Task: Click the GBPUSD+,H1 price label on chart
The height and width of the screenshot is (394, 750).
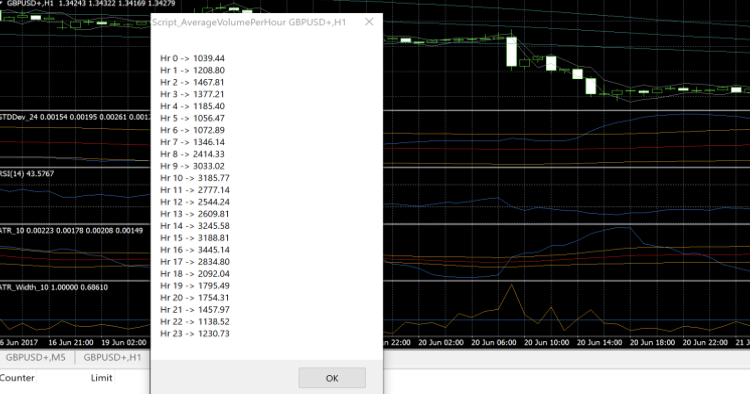Action: (x=91, y=3)
